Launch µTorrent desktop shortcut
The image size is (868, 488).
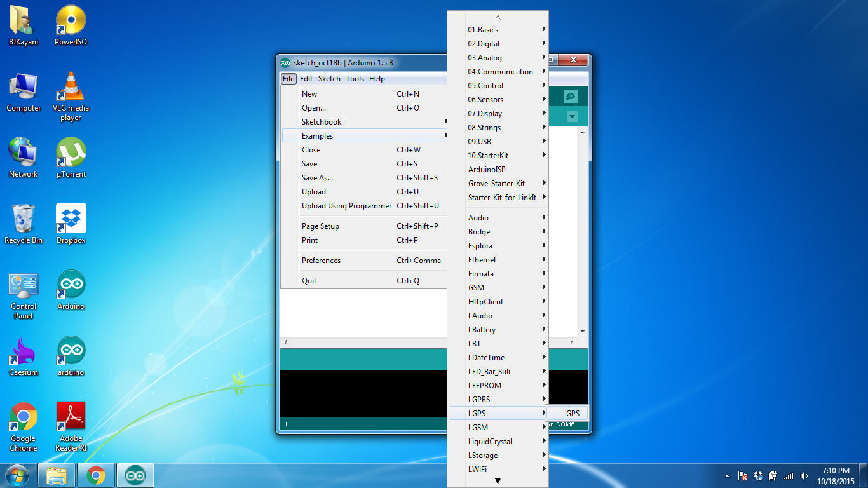[71, 158]
